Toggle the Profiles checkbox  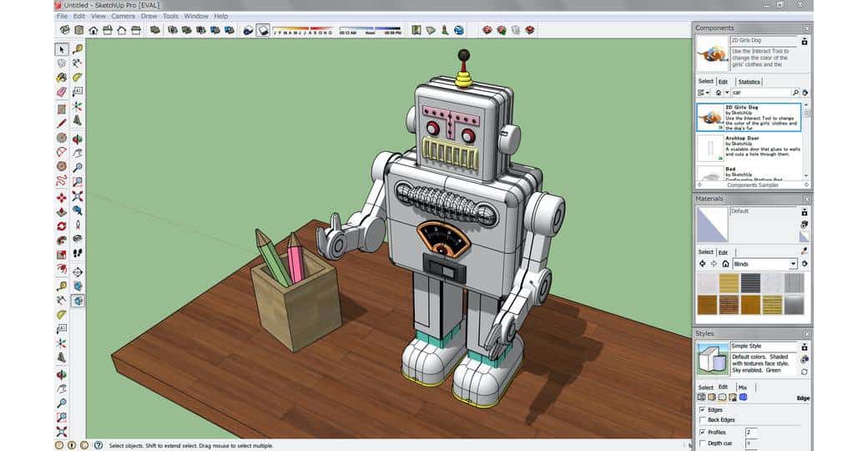click(x=703, y=432)
